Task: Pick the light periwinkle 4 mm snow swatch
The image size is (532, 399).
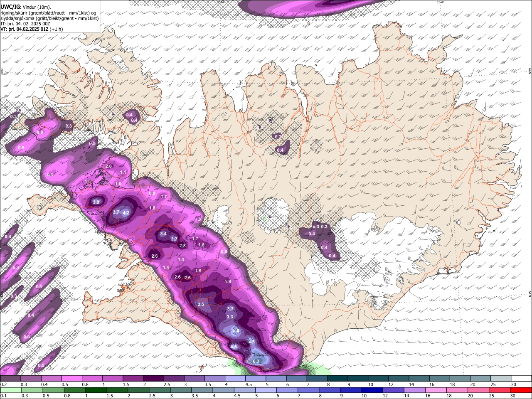Action: (x=235, y=378)
